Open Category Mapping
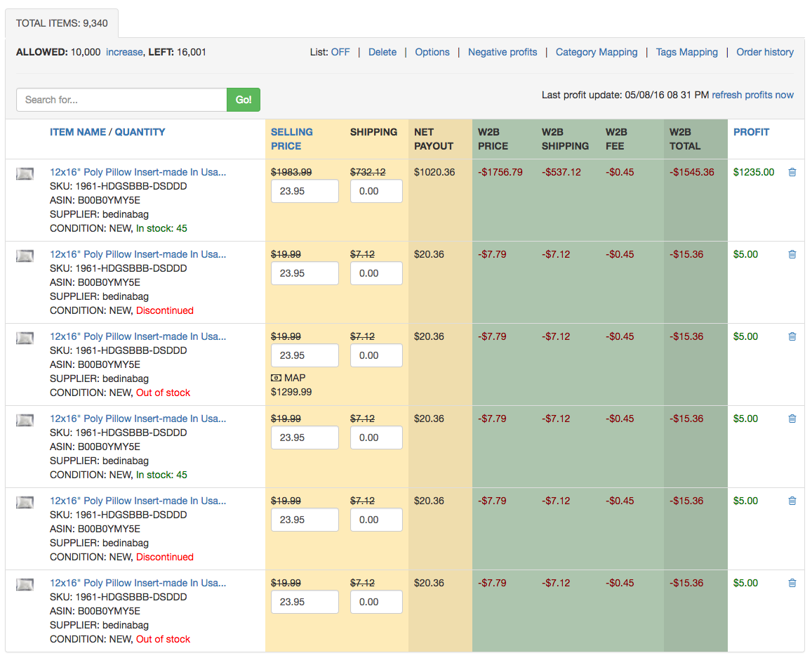 click(596, 52)
